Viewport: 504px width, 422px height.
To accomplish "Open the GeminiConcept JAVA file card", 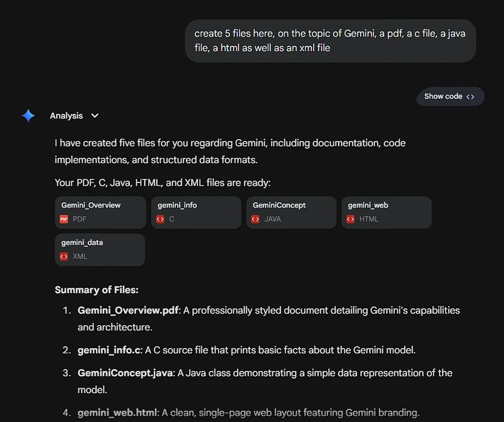I will pos(291,212).
